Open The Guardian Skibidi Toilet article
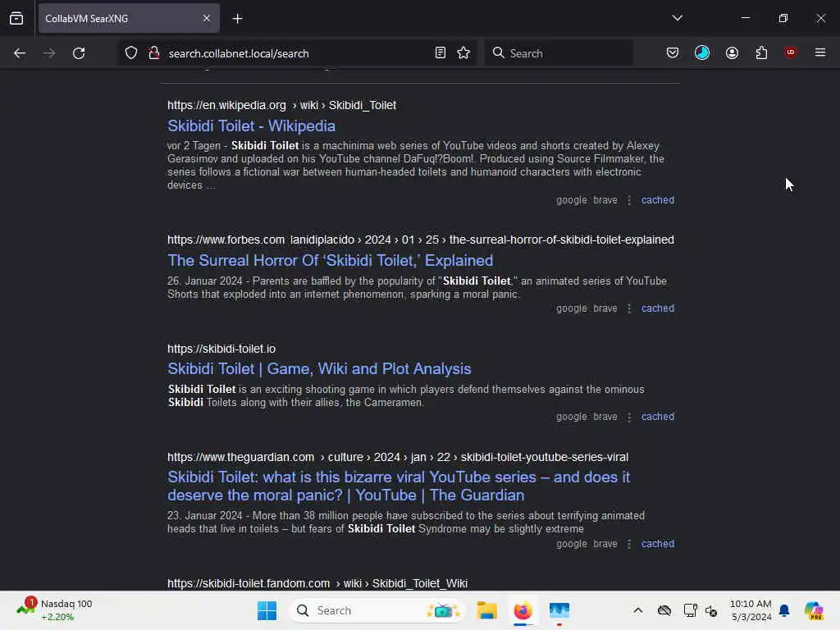 pos(399,486)
